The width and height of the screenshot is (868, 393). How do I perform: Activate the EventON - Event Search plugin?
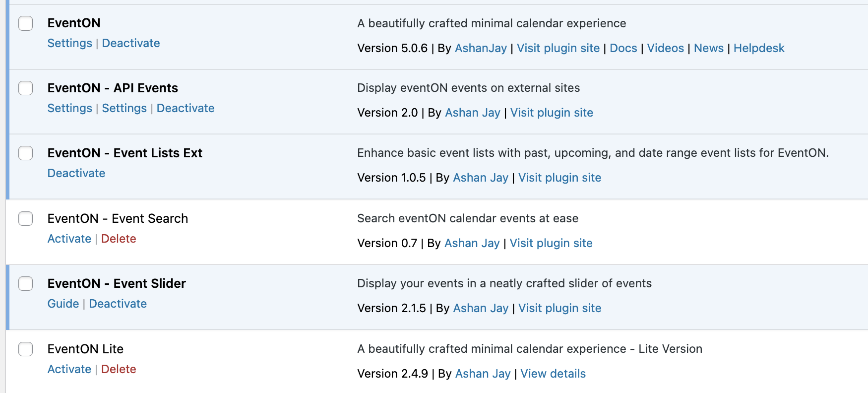(69, 239)
